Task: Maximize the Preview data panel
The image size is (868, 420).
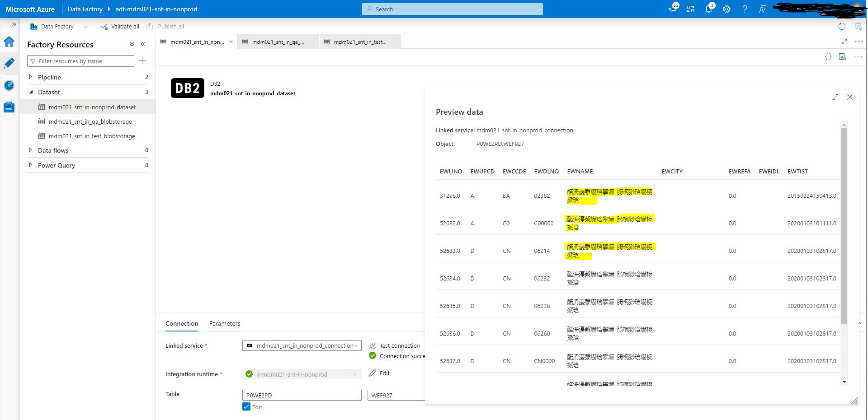Action: click(x=835, y=97)
